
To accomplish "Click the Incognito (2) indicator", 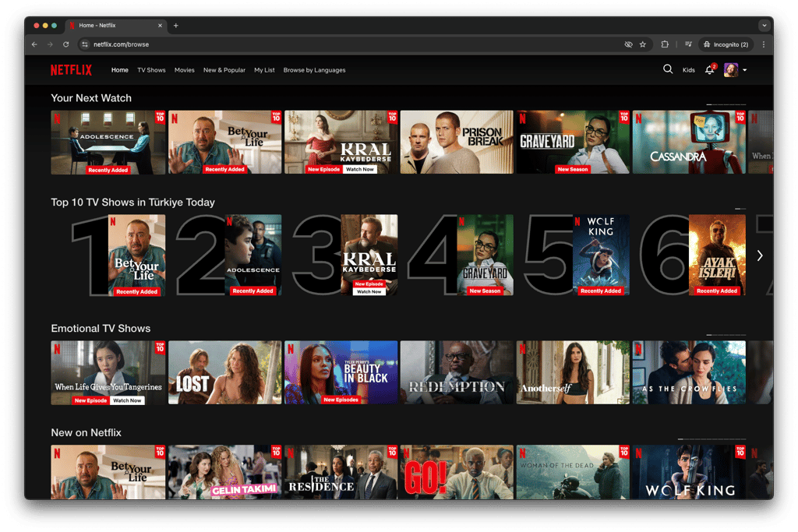I will click(x=726, y=44).
